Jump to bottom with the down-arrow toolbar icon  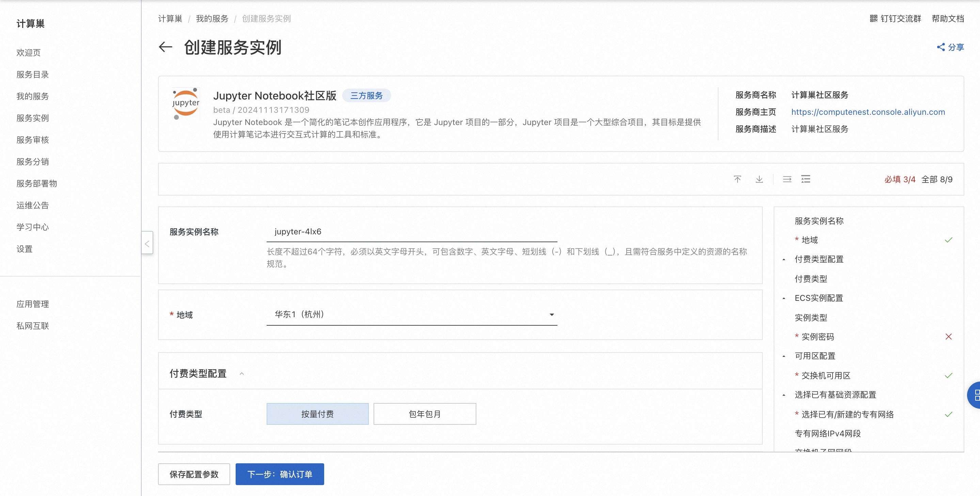tap(759, 179)
